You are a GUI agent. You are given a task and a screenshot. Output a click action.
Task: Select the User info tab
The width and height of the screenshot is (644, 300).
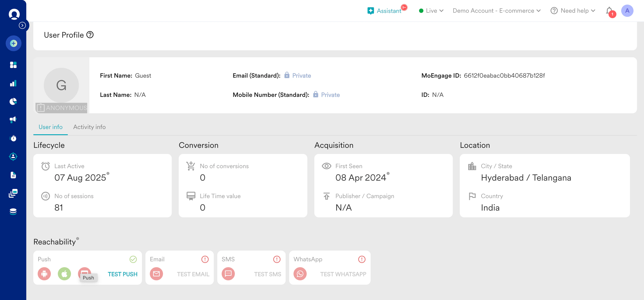pyautogui.click(x=51, y=127)
